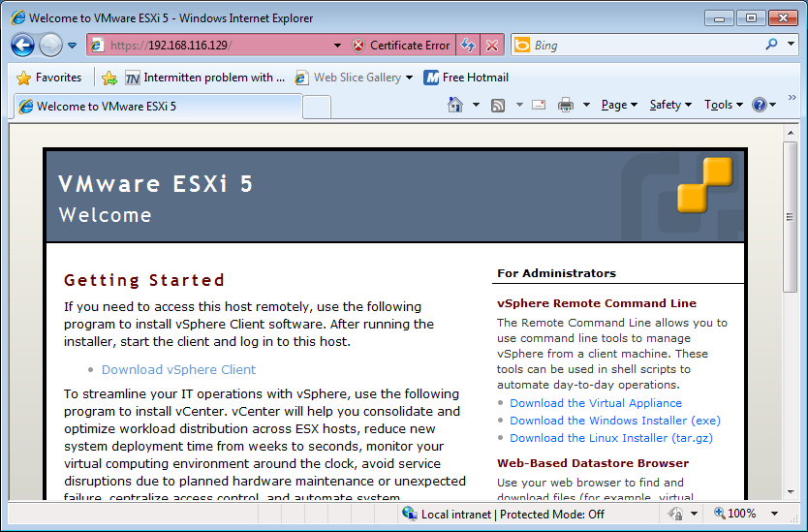
Task: Click the Getting Started heading
Action: (x=144, y=280)
